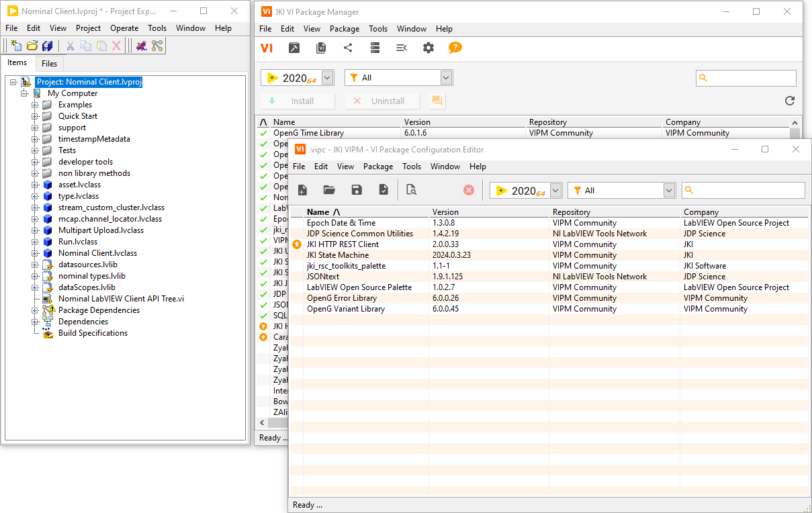Image resolution: width=812 pixels, height=513 pixels.
Task: Select JKI HTTP REST Client package row
Action: [x=343, y=244]
